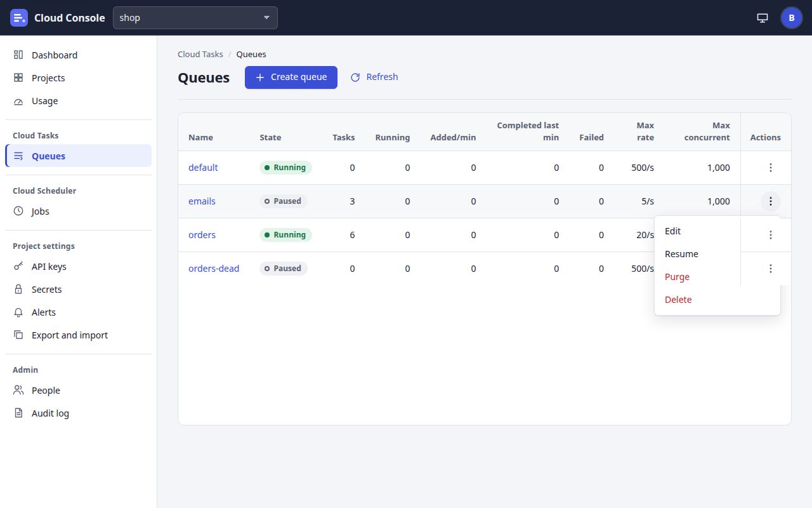Click the Running badge for default
812x508 pixels.
click(285, 168)
